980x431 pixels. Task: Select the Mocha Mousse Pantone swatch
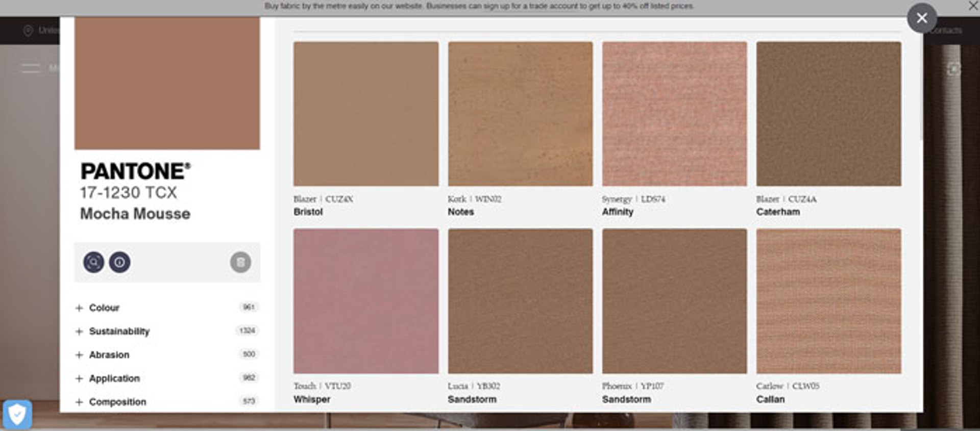[167, 83]
